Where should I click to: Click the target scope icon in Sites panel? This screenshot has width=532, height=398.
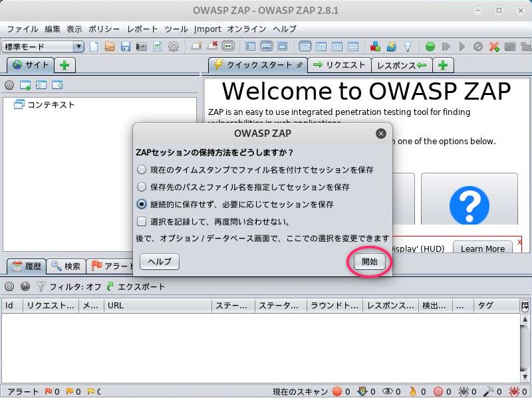click(x=9, y=85)
